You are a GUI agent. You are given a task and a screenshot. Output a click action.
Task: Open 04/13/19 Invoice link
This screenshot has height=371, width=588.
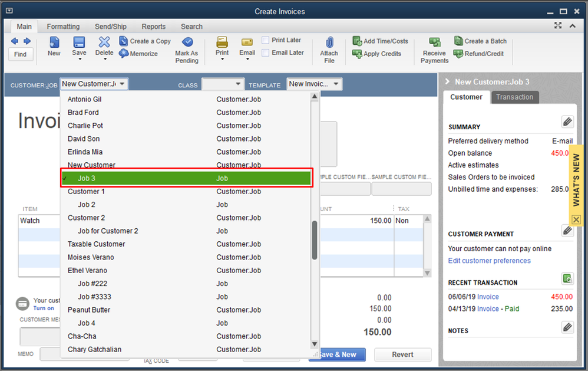488,308
